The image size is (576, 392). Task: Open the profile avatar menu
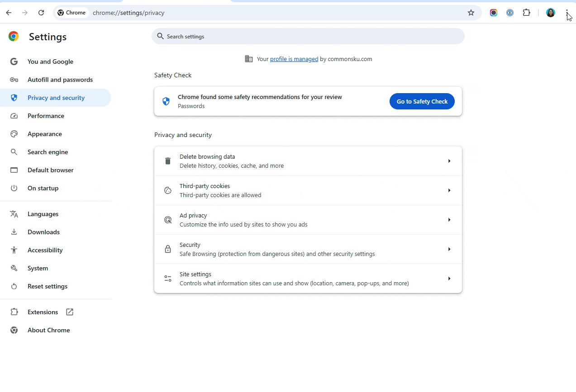(550, 13)
